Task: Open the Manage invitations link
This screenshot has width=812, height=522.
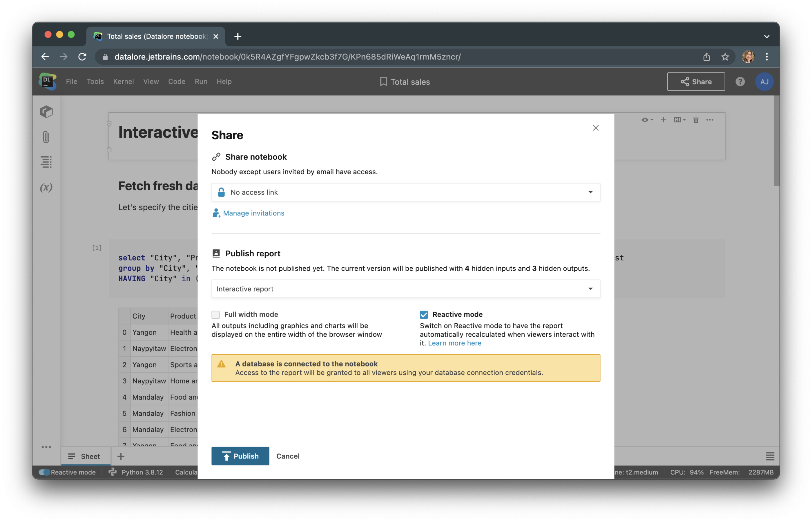Action: pos(253,213)
